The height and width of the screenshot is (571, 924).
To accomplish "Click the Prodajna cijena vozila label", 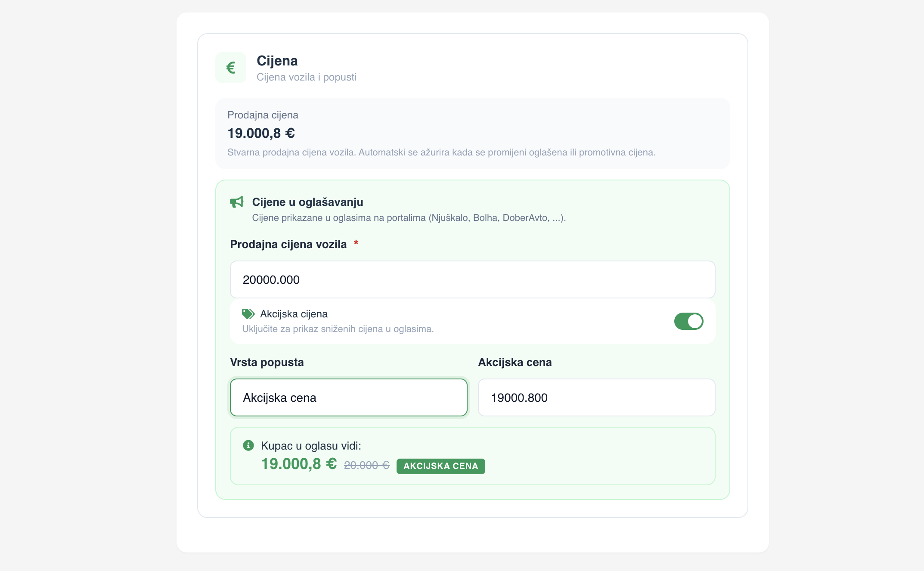I will pos(288,244).
